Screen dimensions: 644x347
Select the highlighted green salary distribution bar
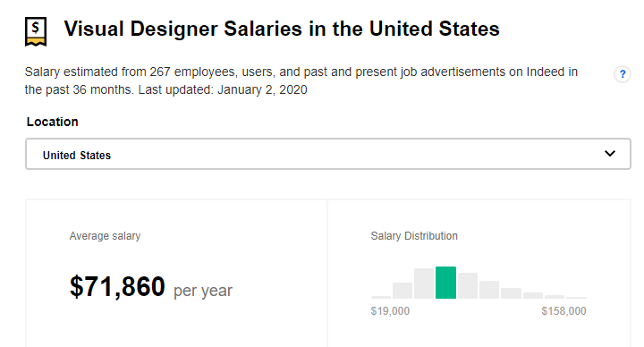click(445, 283)
